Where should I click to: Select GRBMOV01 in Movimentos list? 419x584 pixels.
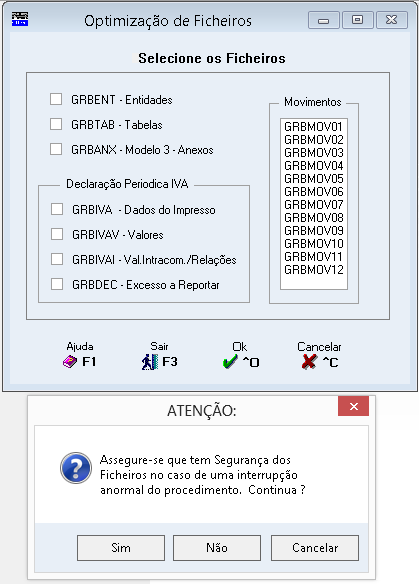coord(314,127)
